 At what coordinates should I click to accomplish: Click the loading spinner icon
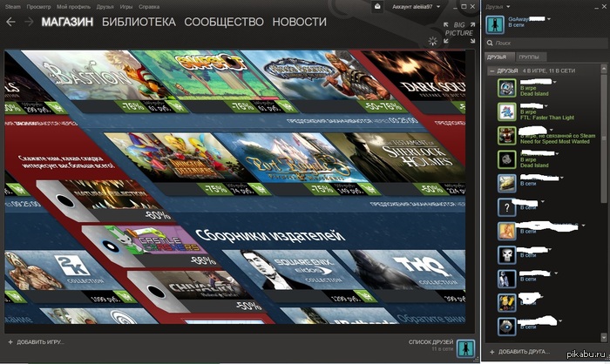(432, 41)
